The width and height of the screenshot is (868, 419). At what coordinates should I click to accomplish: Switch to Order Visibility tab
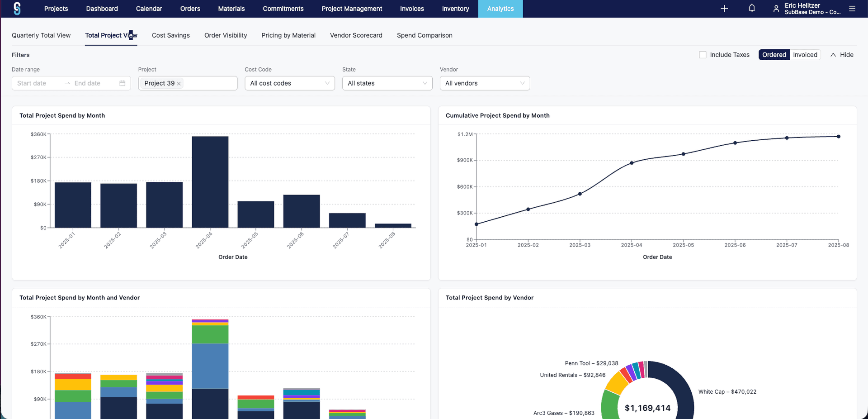(x=226, y=35)
